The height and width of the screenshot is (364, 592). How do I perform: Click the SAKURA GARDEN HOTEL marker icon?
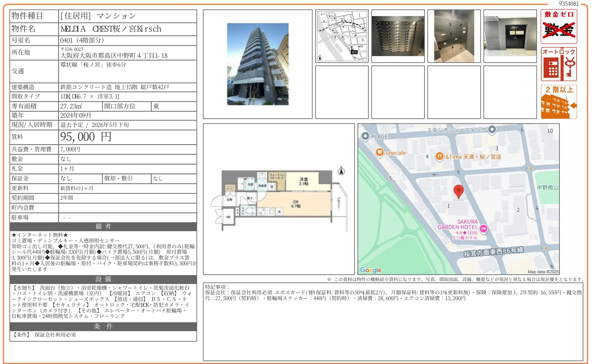point(483,228)
